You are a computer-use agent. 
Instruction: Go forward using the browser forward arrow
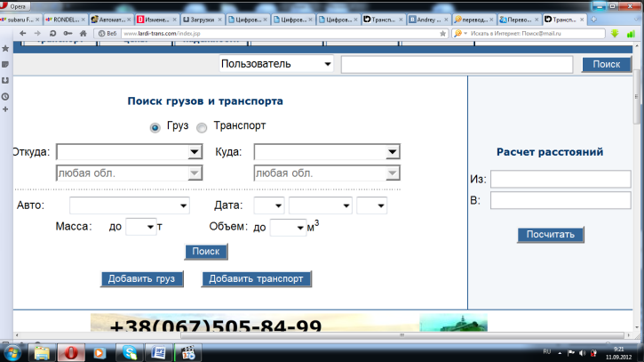(x=37, y=33)
